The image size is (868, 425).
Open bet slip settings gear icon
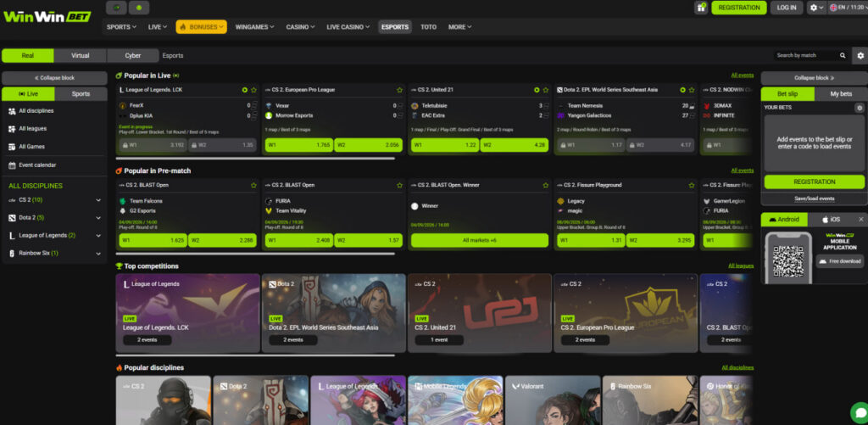(x=860, y=108)
